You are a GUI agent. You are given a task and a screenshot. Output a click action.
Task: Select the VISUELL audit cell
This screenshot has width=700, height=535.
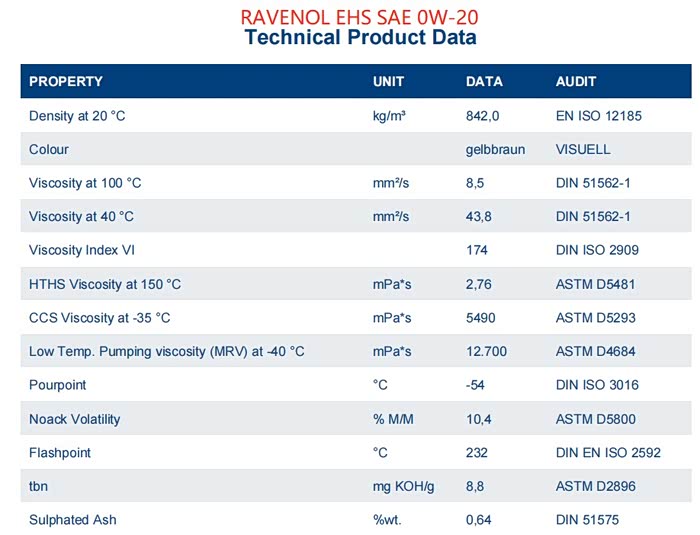point(583,150)
